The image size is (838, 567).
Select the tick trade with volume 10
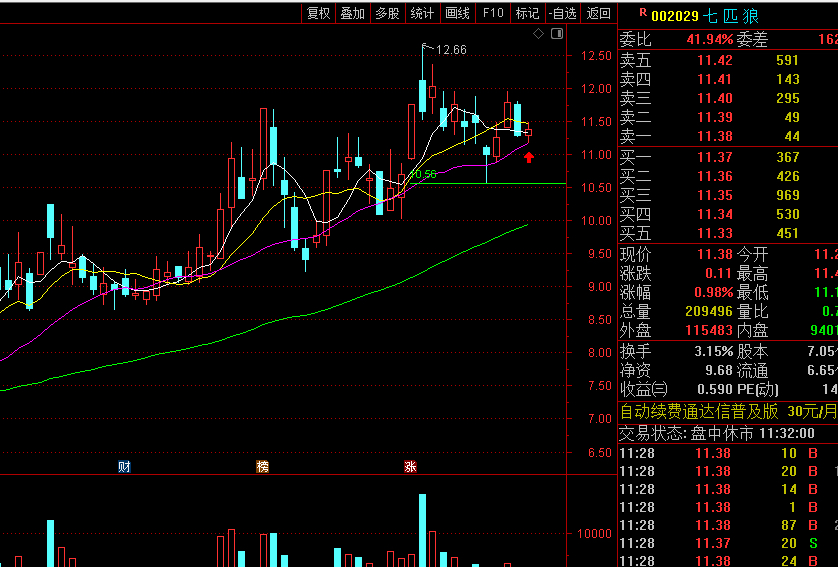(728, 454)
